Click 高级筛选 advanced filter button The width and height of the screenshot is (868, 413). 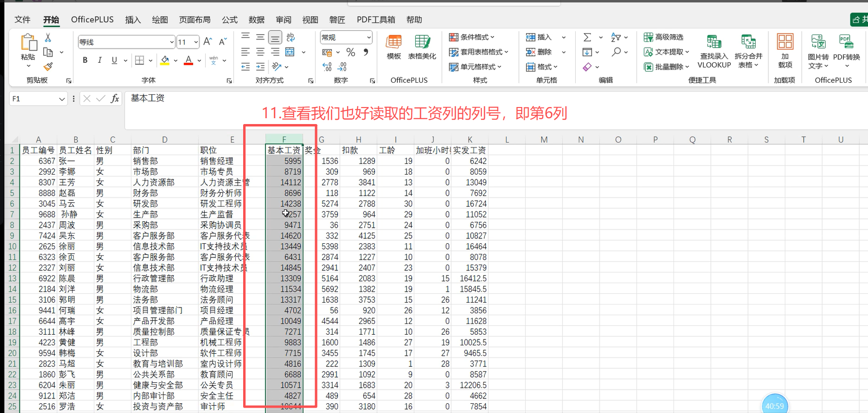click(x=664, y=37)
